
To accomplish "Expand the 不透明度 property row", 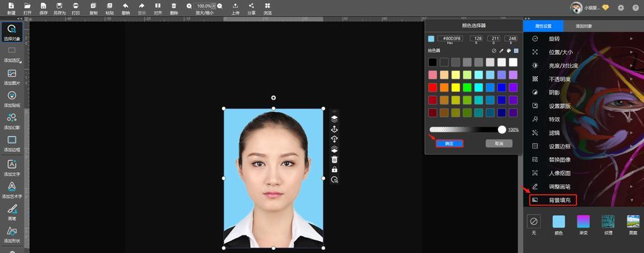I will (583, 79).
